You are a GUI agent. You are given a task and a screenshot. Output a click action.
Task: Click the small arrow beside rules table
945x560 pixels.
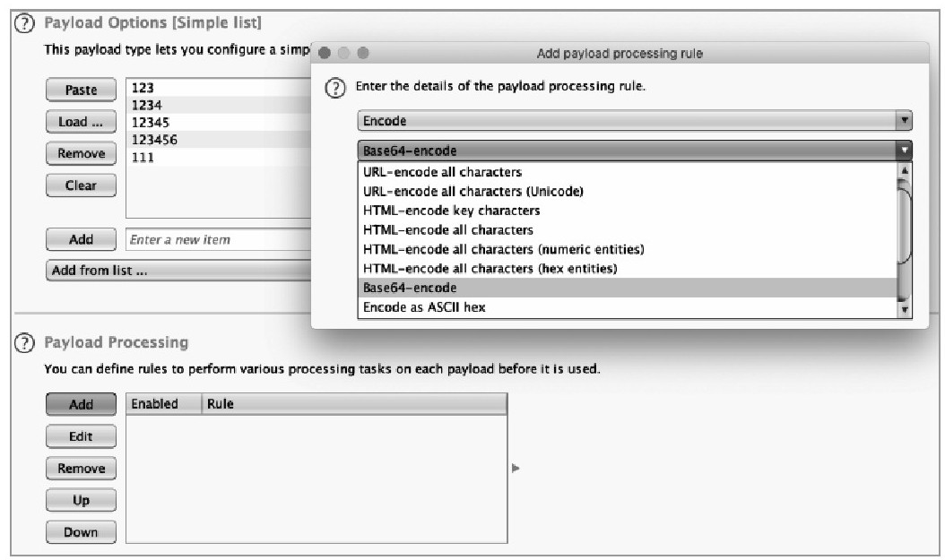pos(516,468)
